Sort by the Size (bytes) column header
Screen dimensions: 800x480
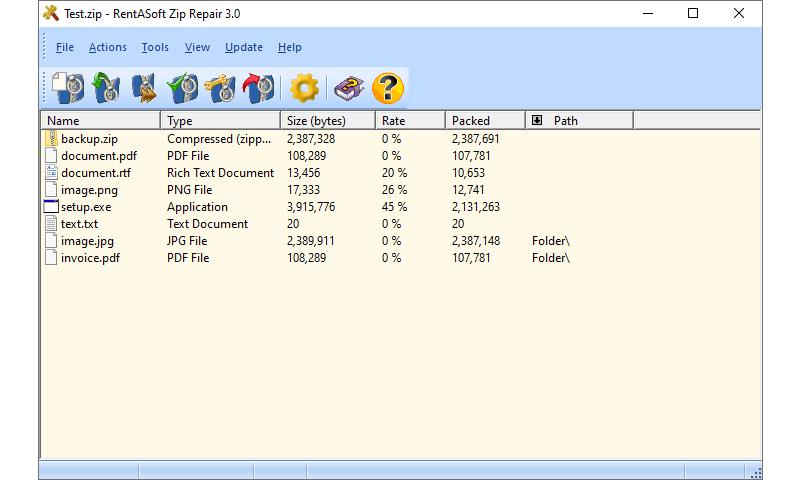pos(328,120)
